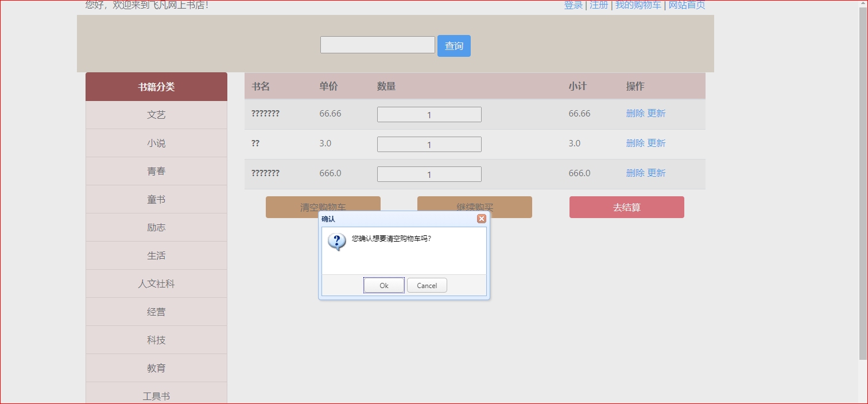Edit quantity field in the 3.0 row
This screenshot has height=404, width=868.
[x=429, y=145]
